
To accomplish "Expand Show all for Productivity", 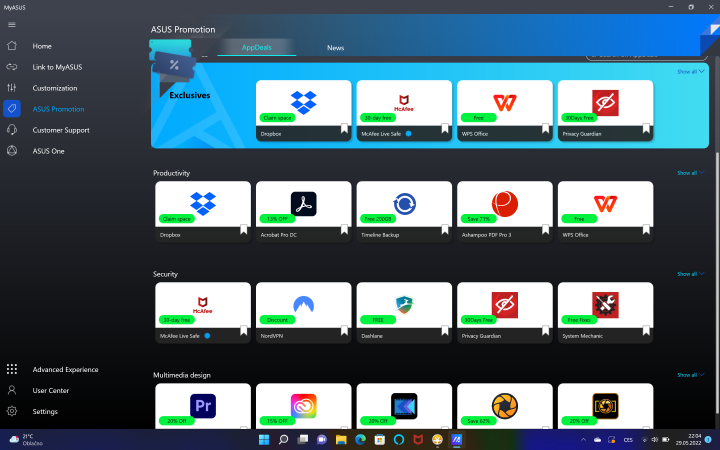I will (690, 173).
